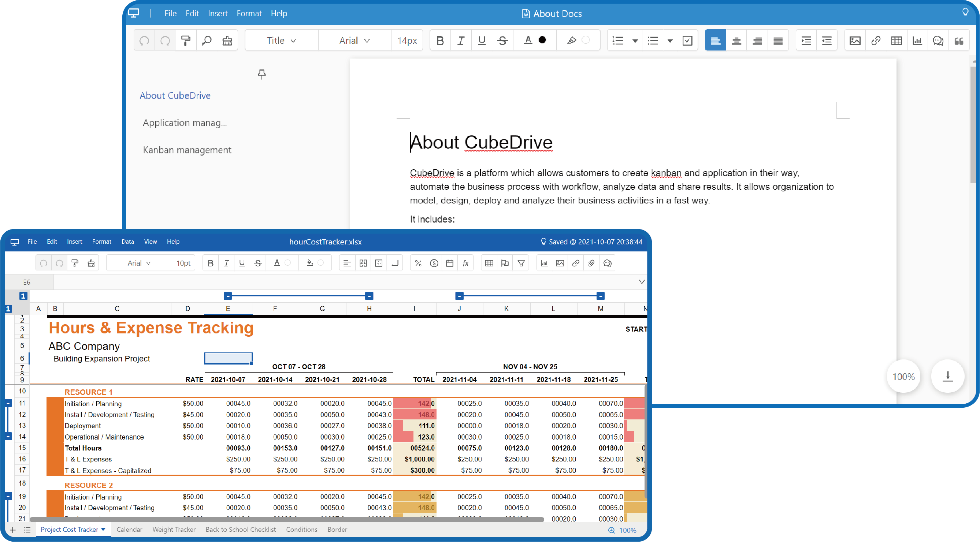The width and height of the screenshot is (980, 542).
Task: Collapse row group at row 11
Action: tap(8, 403)
